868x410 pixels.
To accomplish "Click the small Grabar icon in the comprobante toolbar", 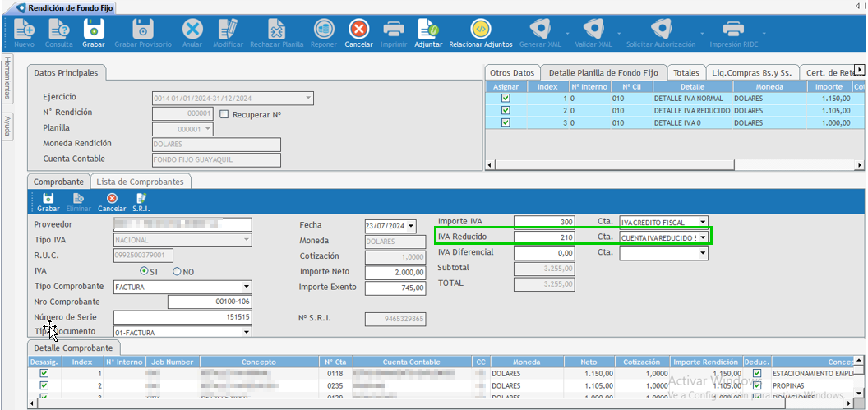I will click(x=48, y=198).
